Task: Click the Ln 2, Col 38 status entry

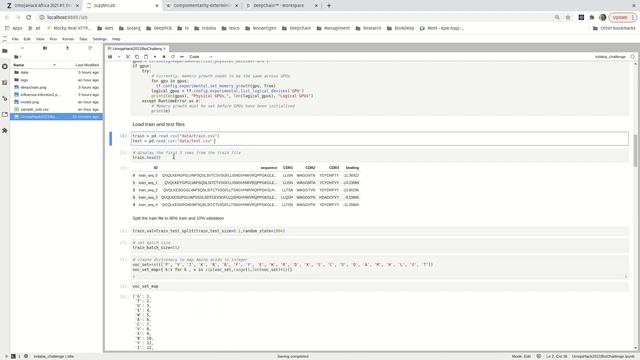Action: click(x=557, y=356)
